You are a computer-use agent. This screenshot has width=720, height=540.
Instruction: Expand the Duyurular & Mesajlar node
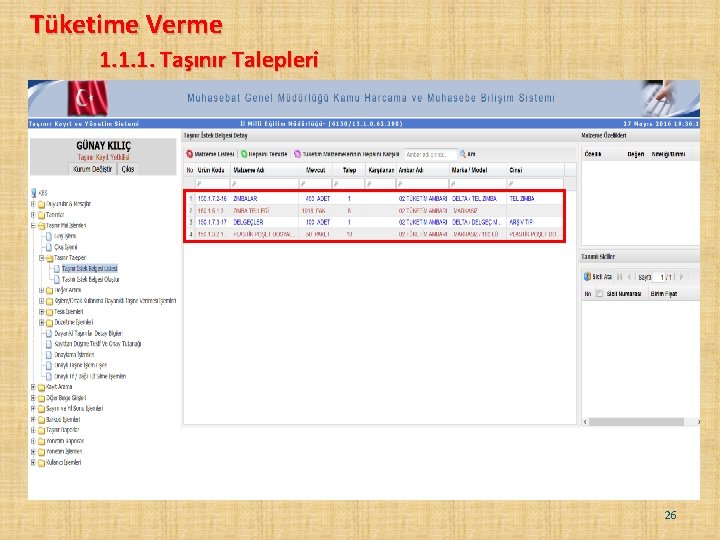click(x=33, y=204)
